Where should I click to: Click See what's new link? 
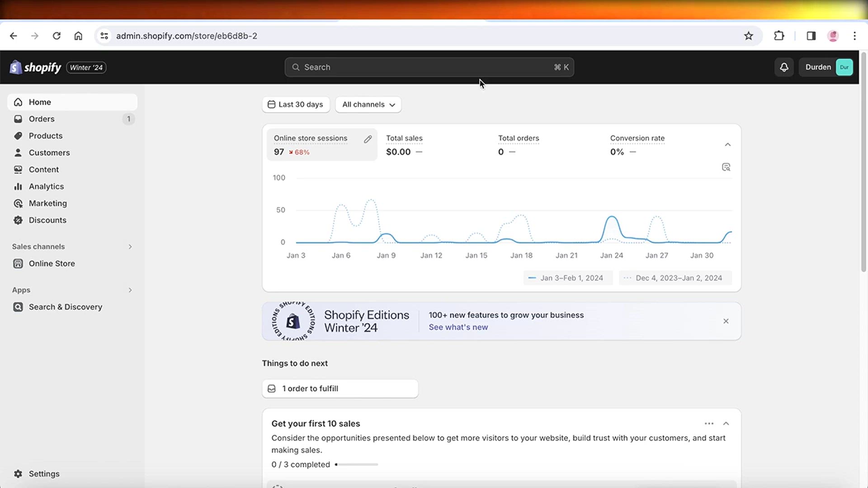pyautogui.click(x=458, y=327)
